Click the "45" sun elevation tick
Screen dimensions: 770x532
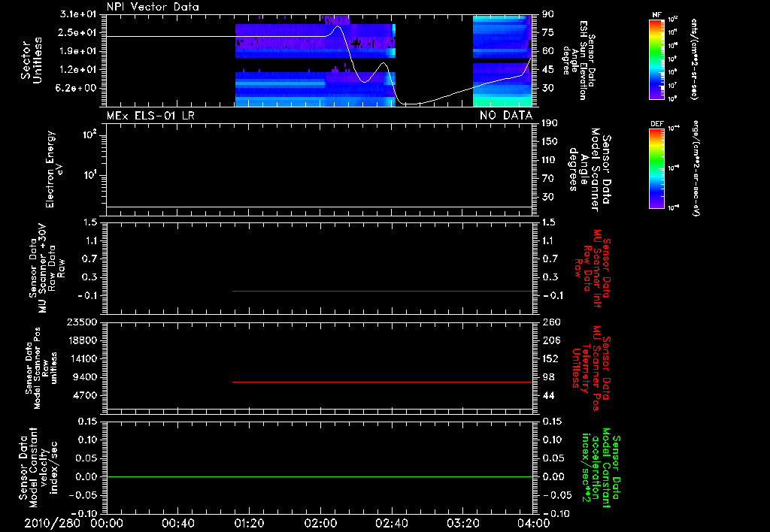pyautogui.click(x=547, y=70)
